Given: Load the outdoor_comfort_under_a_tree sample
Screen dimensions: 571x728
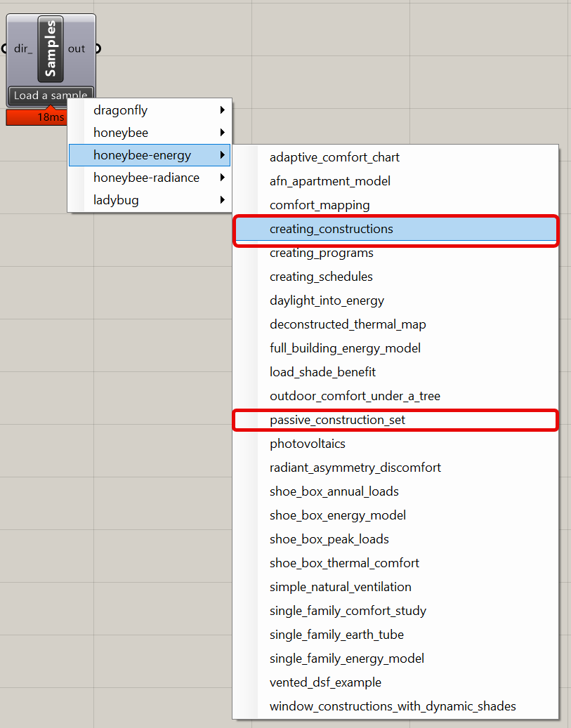Looking at the screenshot, I should (395, 396).
